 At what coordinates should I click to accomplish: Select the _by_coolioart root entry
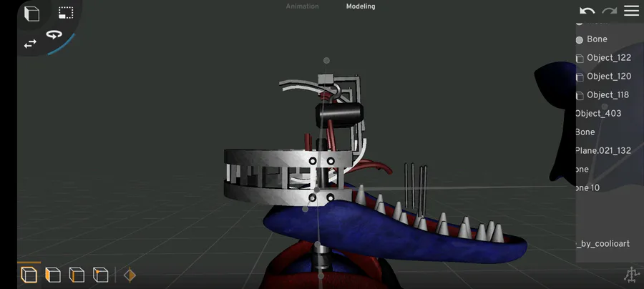coord(603,244)
